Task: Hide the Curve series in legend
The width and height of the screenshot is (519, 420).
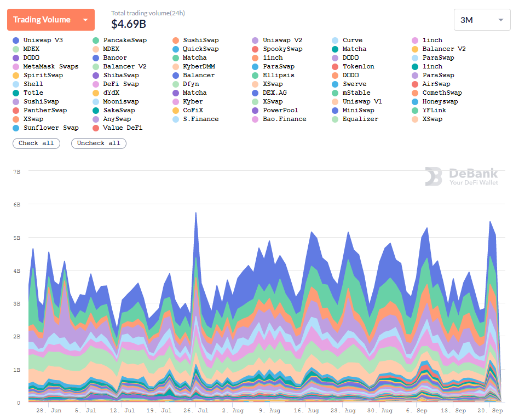Action: [347, 41]
